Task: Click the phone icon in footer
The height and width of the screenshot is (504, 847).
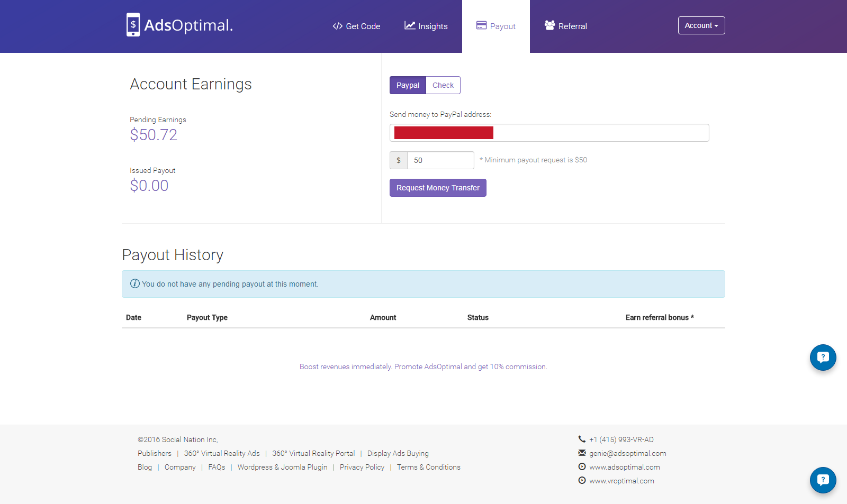Action: tap(582, 439)
